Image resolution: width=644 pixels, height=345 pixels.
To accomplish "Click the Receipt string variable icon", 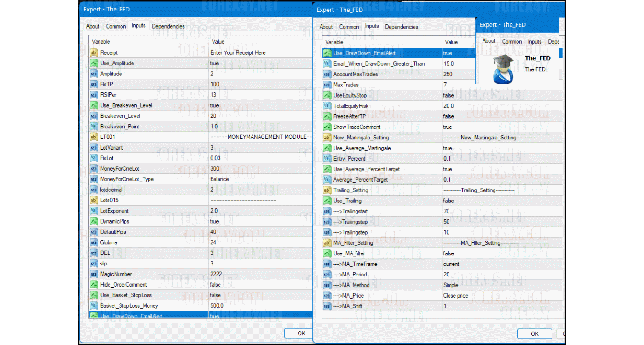I will point(94,53).
